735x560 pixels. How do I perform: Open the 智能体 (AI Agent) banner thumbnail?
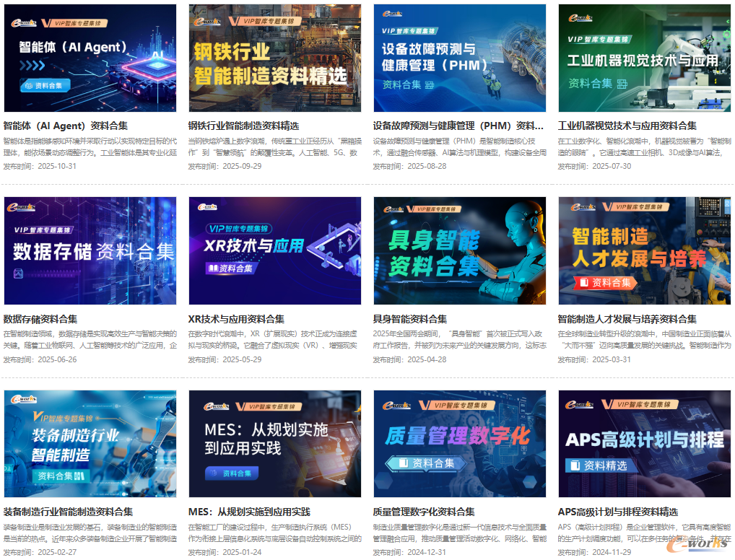tap(90, 58)
